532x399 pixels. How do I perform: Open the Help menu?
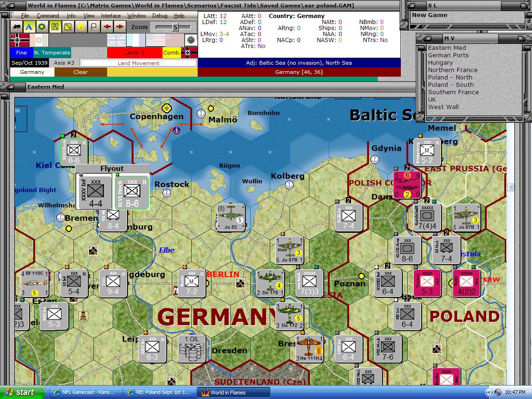[x=179, y=16]
